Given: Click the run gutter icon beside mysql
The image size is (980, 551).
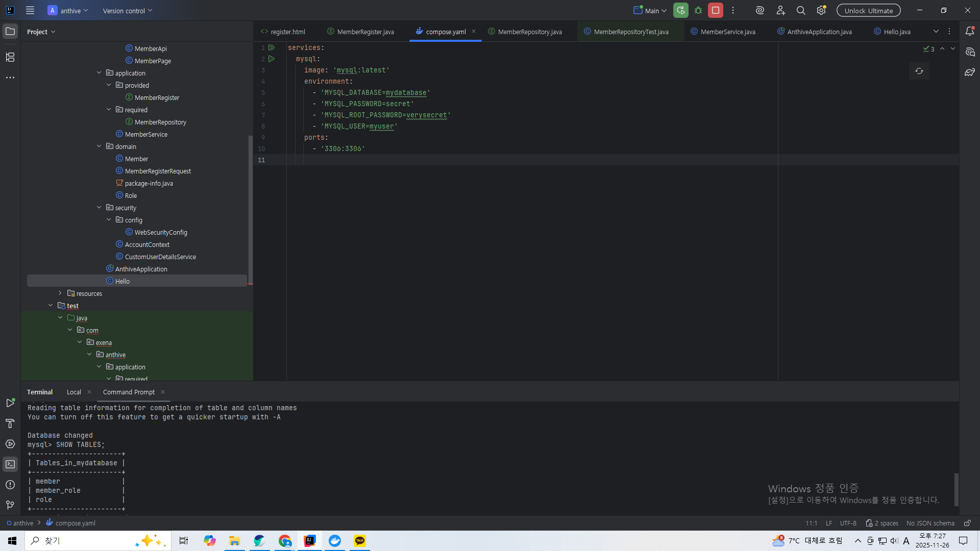Looking at the screenshot, I should click(272, 59).
